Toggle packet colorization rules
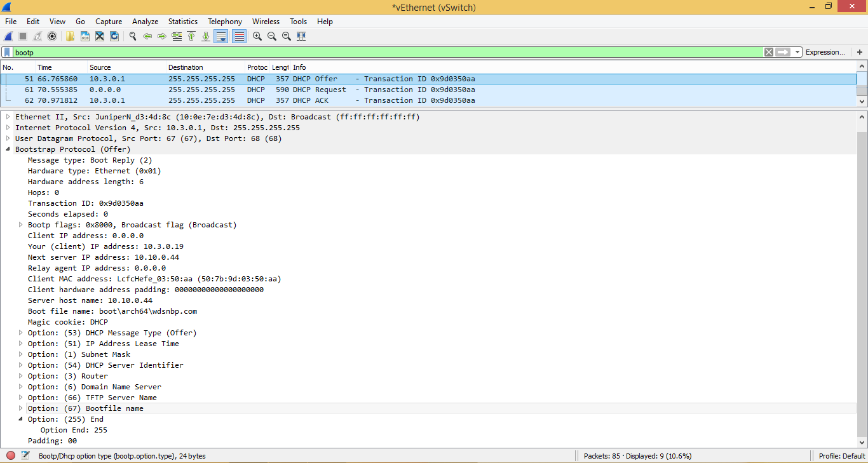This screenshot has width=868, height=463. coord(240,36)
